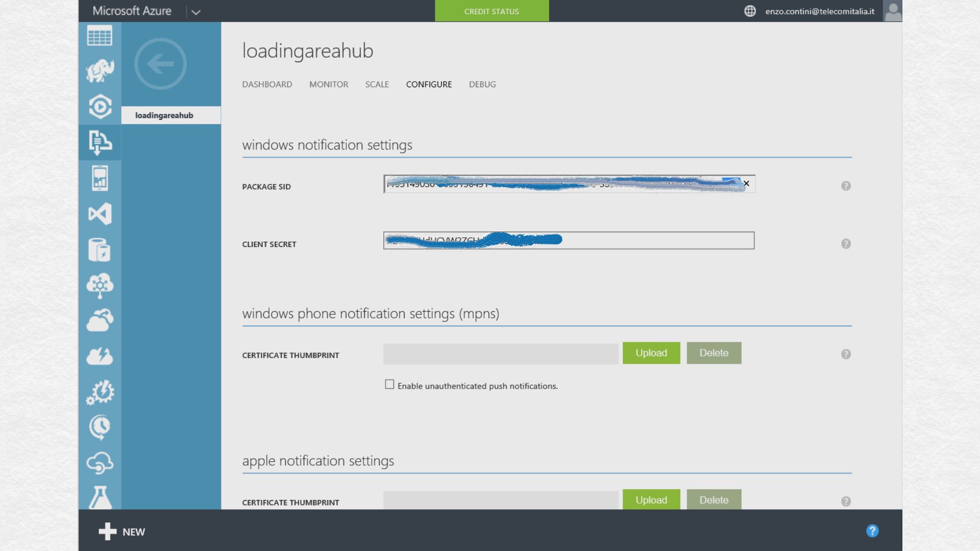Open the HDInsight elephant icon

click(x=100, y=71)
